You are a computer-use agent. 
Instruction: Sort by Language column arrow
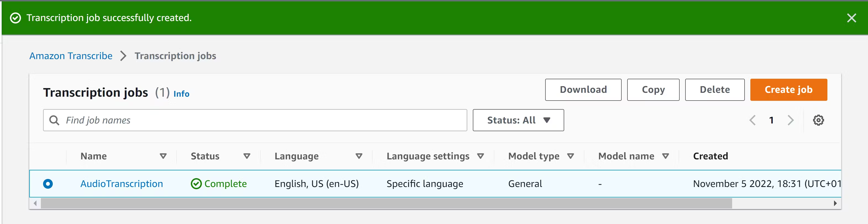359,156
